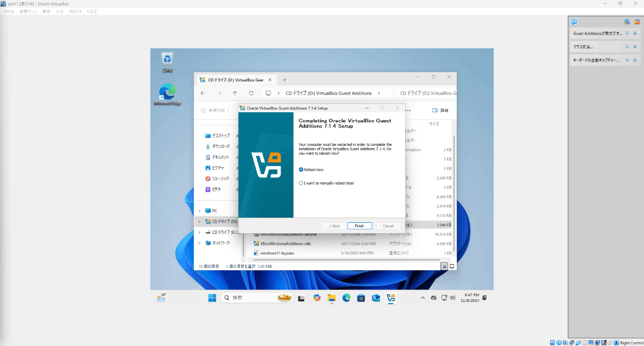Click the display status bar icon
Viewport: 644px width, 346px height.
(591, 343)
